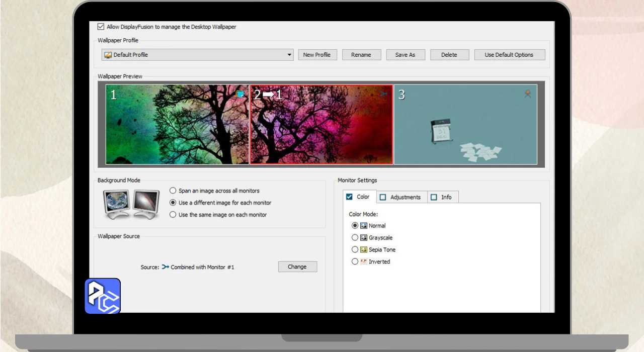Toggle the Color tab checkbox
Viewport: 644px width, 352px height.
click(349, 197)
